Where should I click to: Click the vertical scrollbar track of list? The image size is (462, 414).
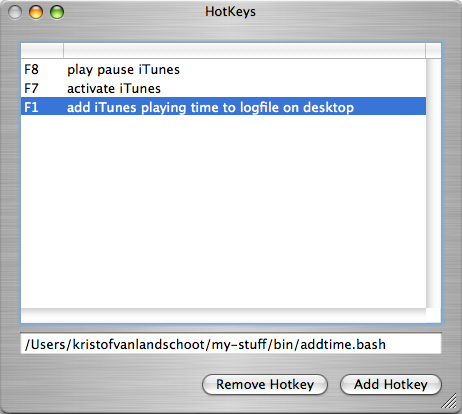pyautogui.click(x=433, y=183)
